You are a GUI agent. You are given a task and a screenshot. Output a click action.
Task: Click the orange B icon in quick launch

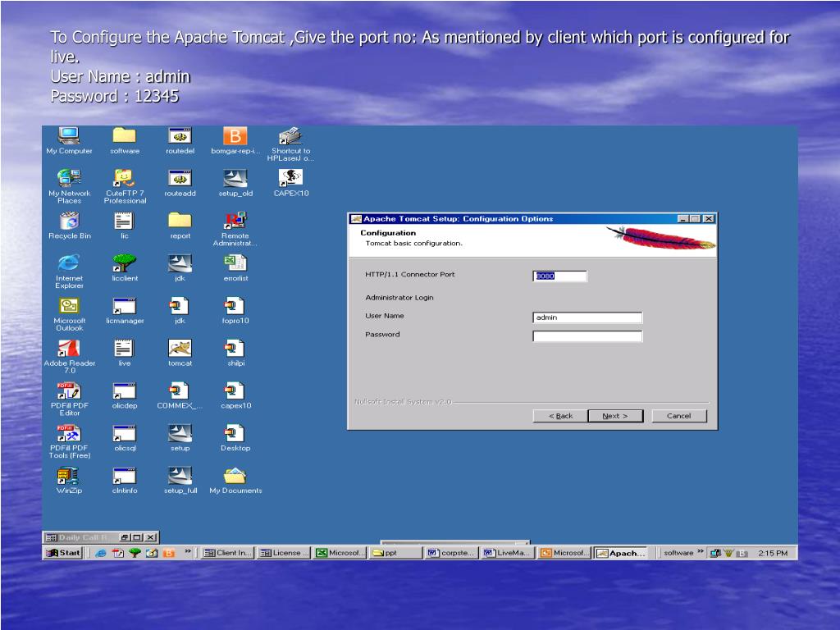point(169,554)
